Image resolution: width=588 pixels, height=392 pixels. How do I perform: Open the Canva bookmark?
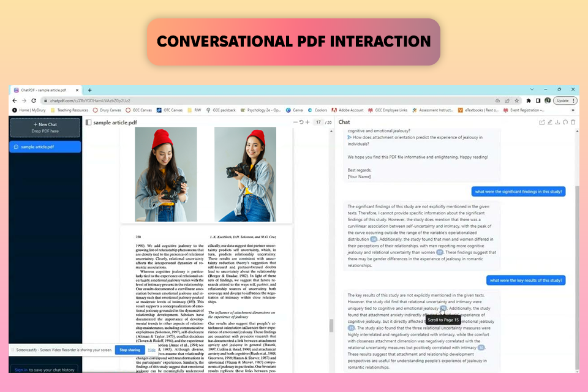(295, 110)
